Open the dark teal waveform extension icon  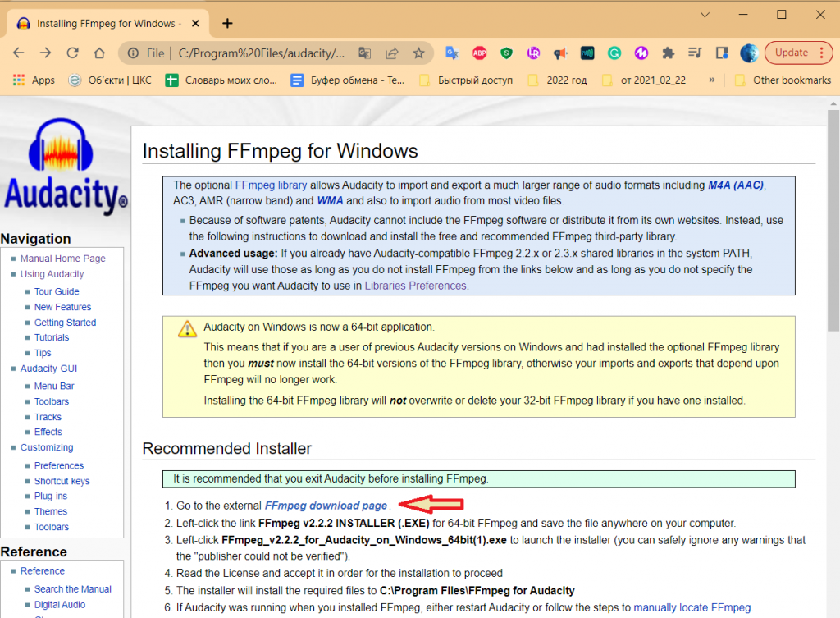(x=587, y=53)
